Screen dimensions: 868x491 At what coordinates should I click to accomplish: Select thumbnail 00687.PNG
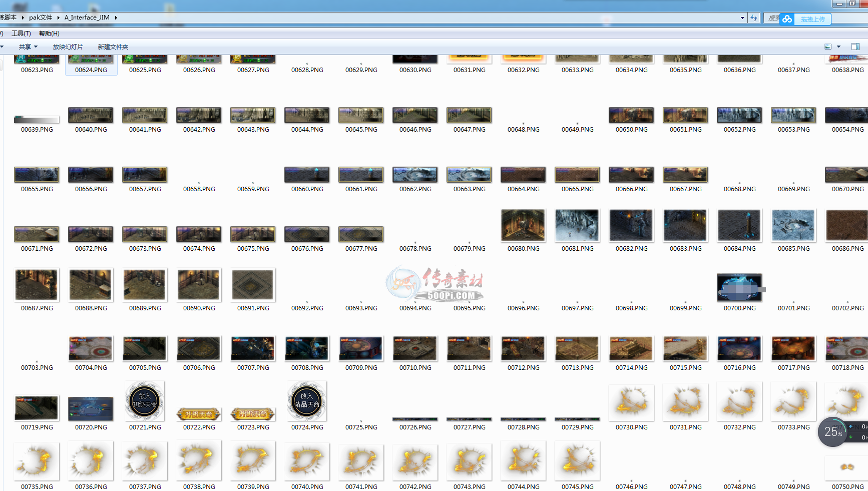[x=37, y=285]
